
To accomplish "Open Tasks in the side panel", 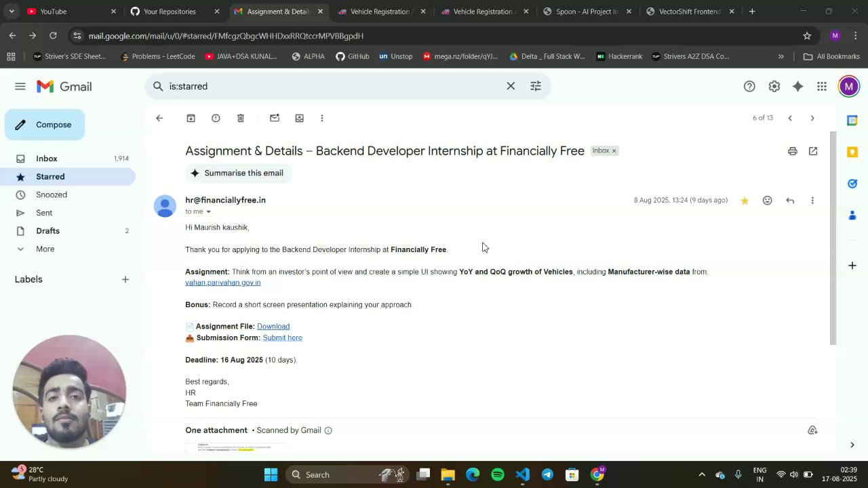I will (x=852, y=184).
